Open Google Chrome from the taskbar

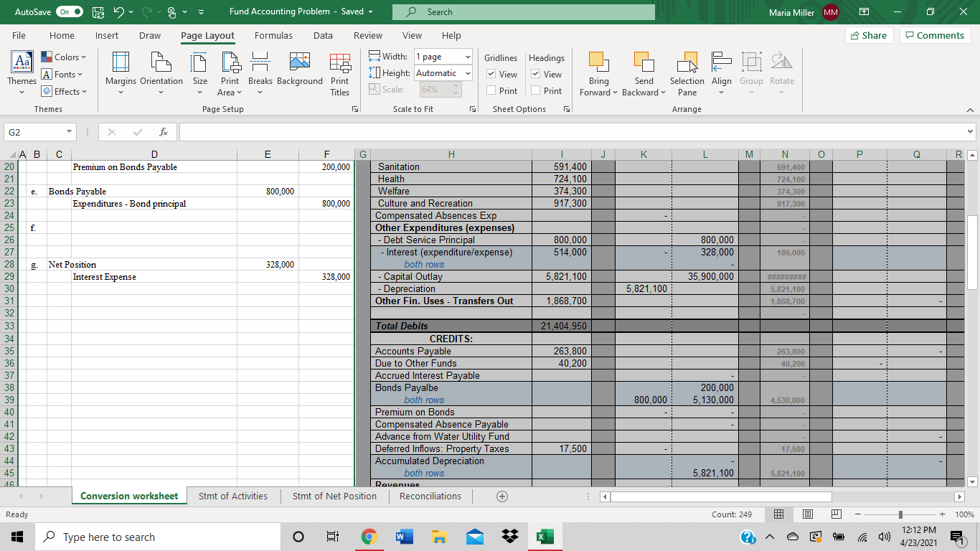click(x=369, y=537)
